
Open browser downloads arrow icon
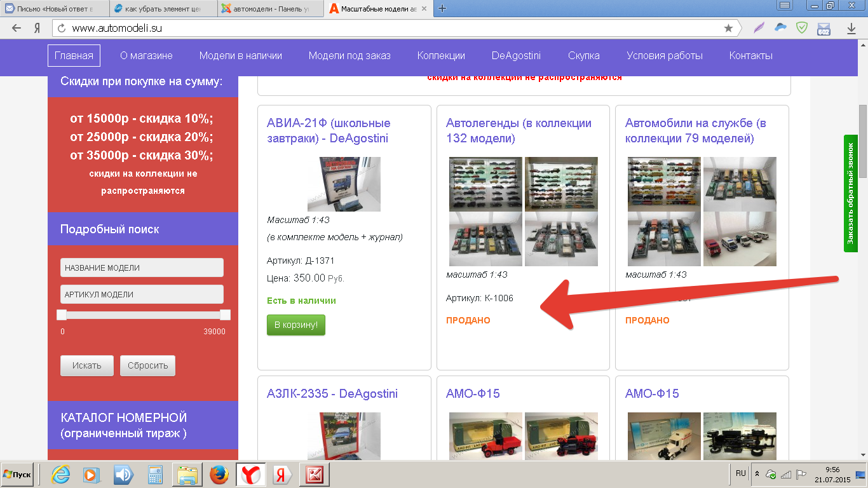coord(851,29)
